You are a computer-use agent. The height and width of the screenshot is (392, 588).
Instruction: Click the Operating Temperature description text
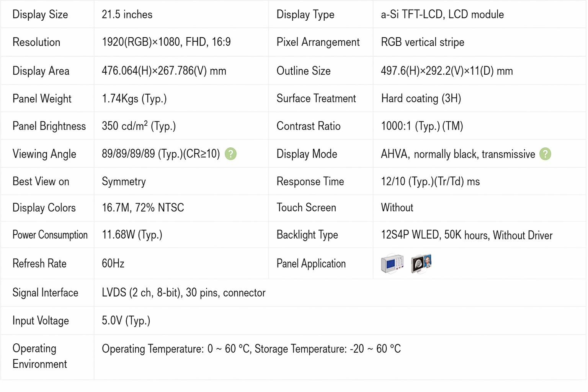[x=251, y=349]
